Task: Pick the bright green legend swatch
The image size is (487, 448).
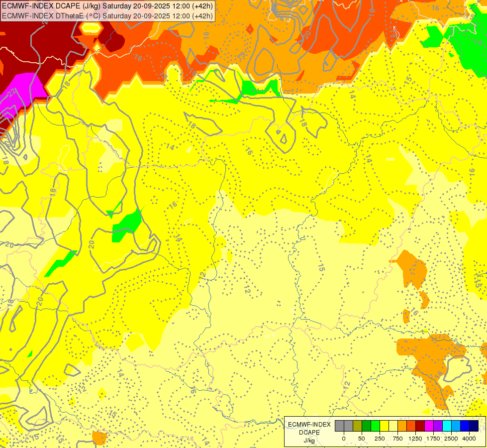Action: click(375, 426)
